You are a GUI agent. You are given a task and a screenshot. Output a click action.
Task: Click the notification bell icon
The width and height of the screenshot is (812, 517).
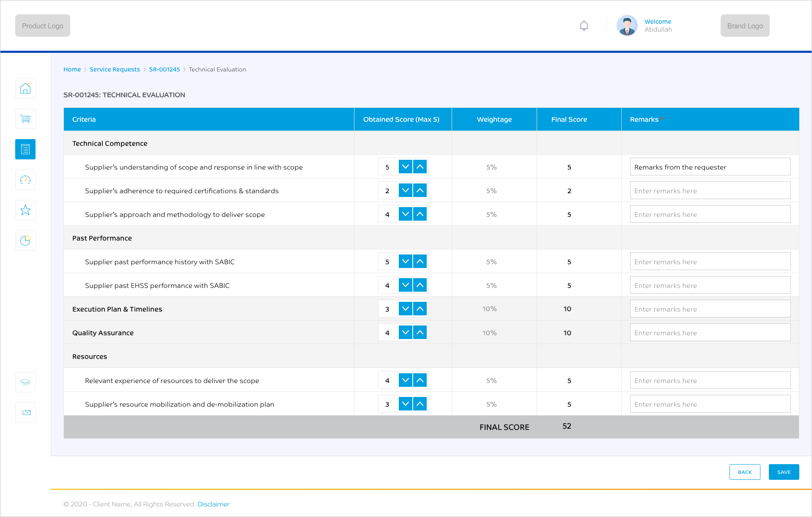pyautogui.click(x=584, y=26)
